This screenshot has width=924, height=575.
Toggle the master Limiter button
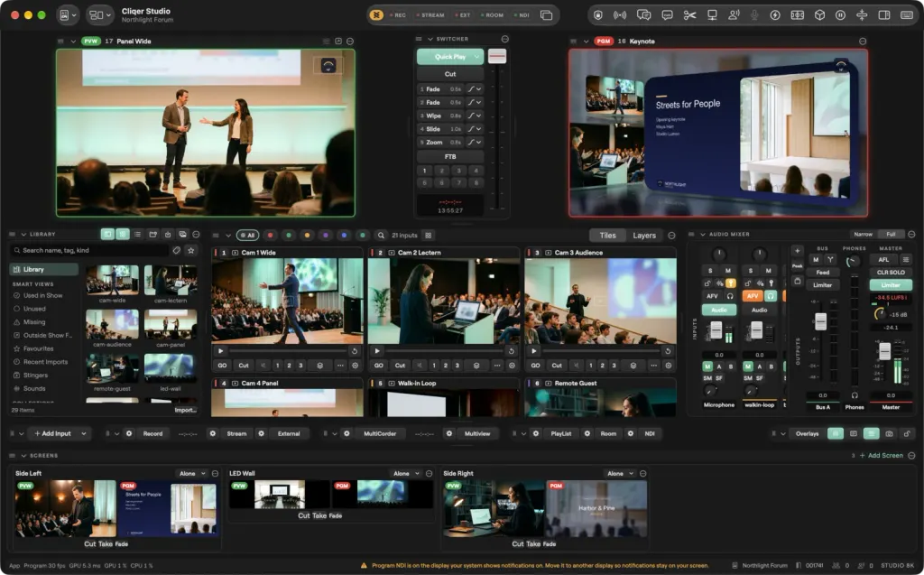click(x=891, y=285)
